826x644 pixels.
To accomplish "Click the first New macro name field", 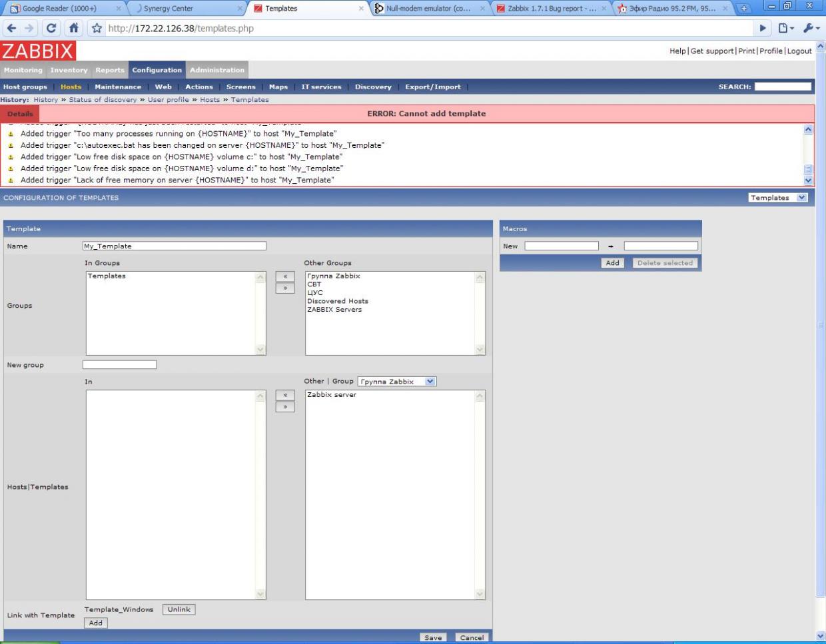I will [562, 246].
